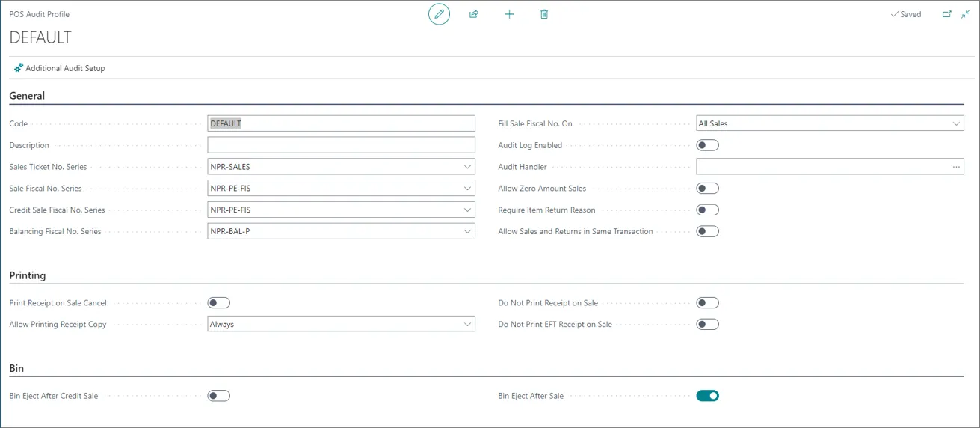Open page in new window icon
This screenshot has height=428, width=980.
(946, 14)
